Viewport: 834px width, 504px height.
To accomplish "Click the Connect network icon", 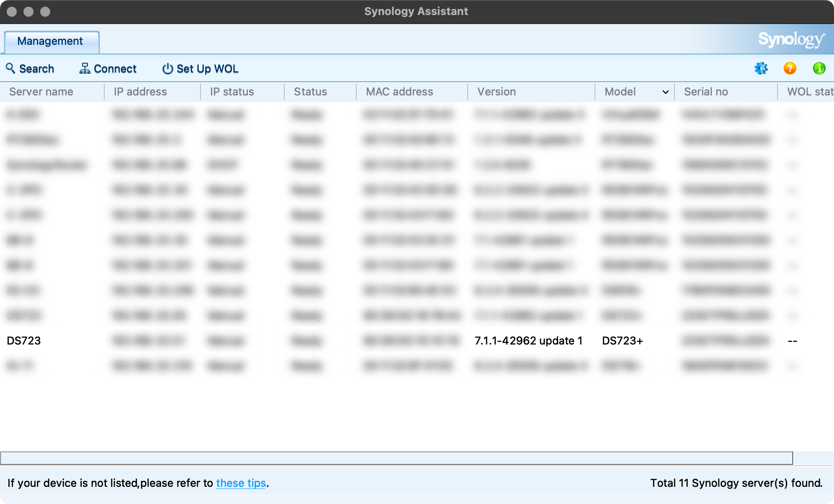I will [85, 68].
